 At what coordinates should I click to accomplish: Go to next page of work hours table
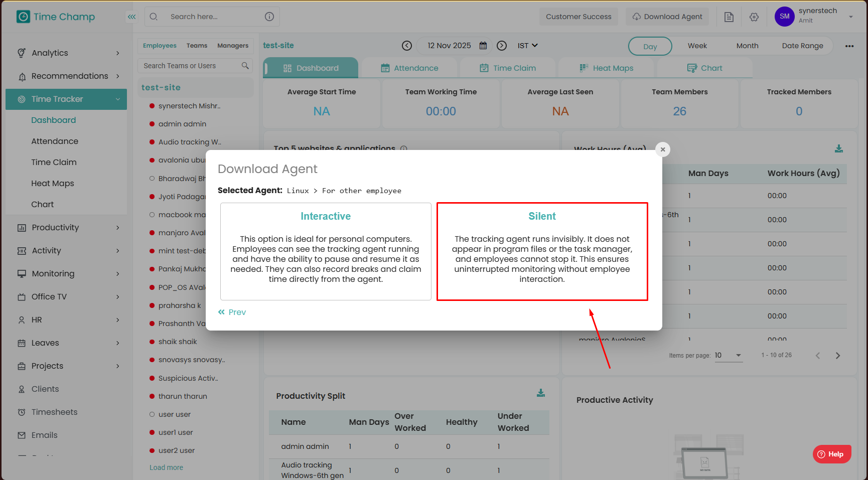pos(838,356)
